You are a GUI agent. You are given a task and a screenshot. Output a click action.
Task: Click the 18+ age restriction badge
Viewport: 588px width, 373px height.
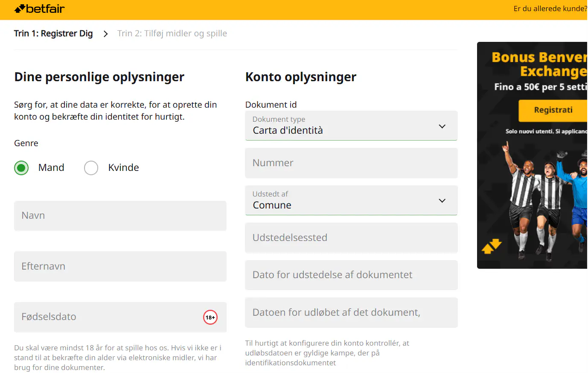210,317
